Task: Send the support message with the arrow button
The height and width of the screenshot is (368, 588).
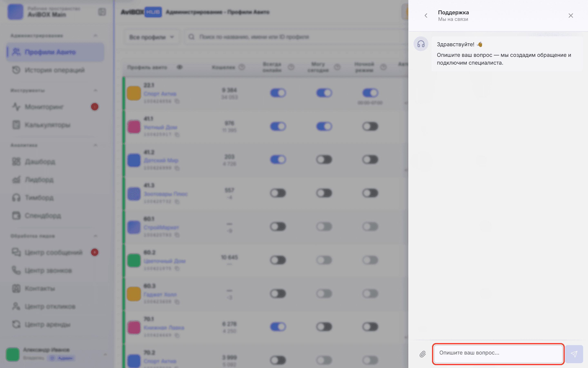Action: (574, 354)
